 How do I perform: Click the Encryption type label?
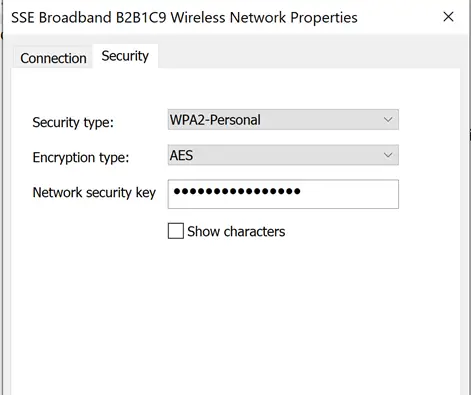pyautogui.click(x=81, y=157)
